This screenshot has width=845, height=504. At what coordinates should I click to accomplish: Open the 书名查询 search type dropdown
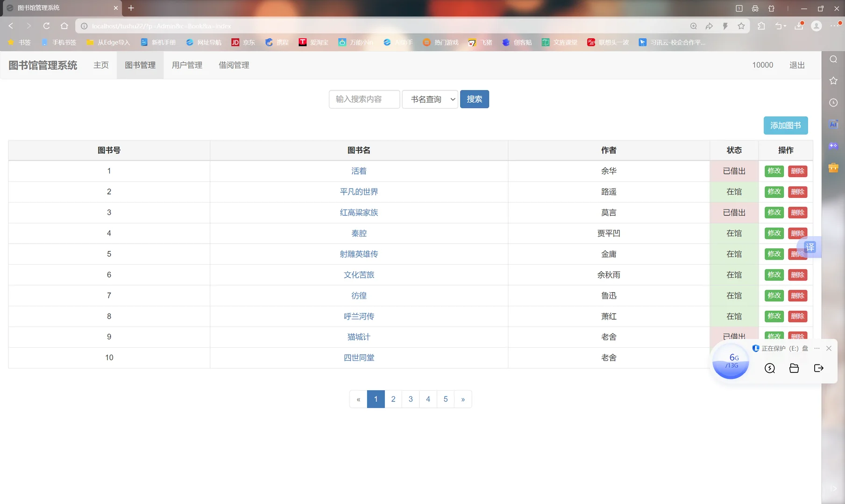(429, 99)
